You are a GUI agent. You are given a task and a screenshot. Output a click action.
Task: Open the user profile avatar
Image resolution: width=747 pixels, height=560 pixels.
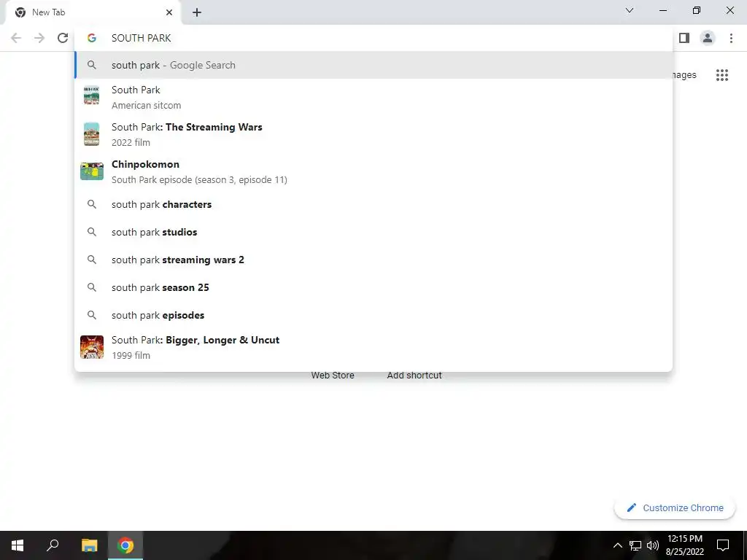[x=708, y=38]
